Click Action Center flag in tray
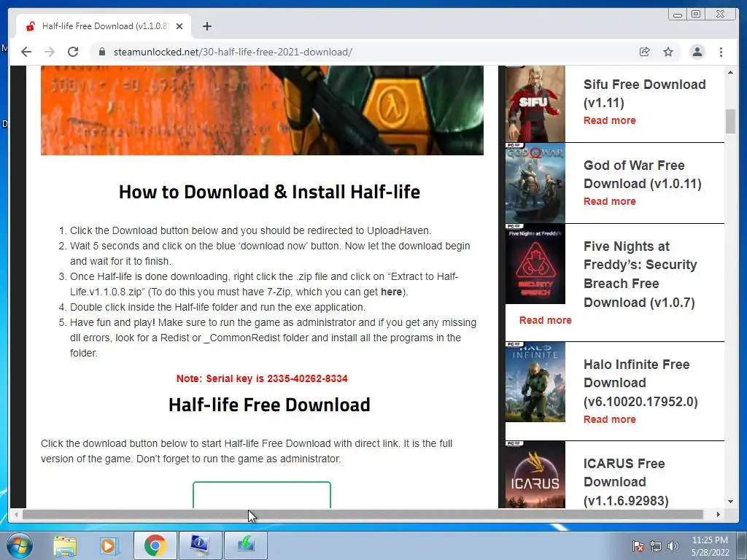747x560 pixels. 638,546
